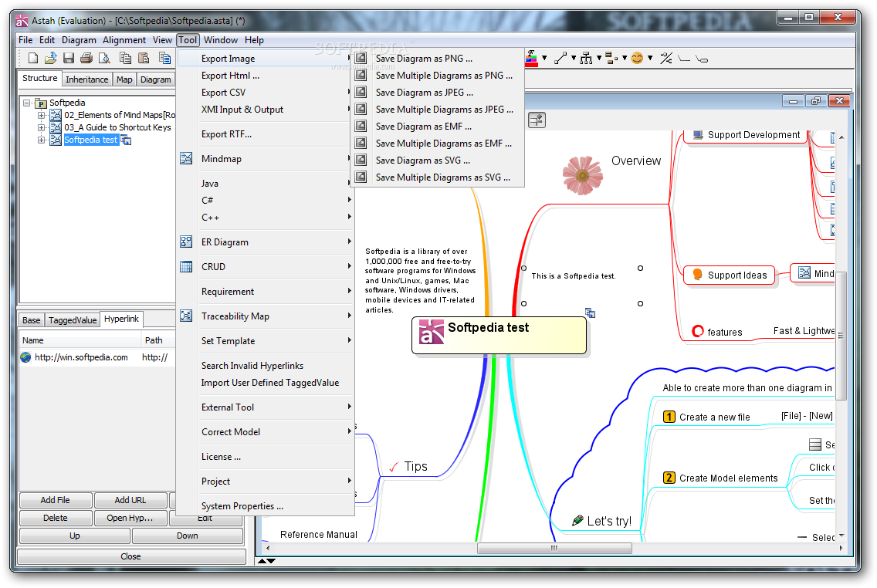This screenshot has height=588, width=877.
Task: Click the Softpedia project folder icon
Action: tap(41, 103)
